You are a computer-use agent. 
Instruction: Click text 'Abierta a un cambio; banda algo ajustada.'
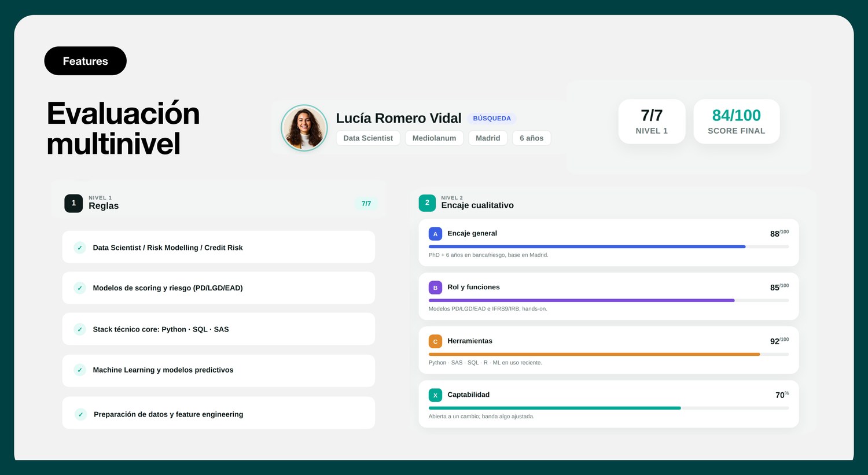point(481,417)
